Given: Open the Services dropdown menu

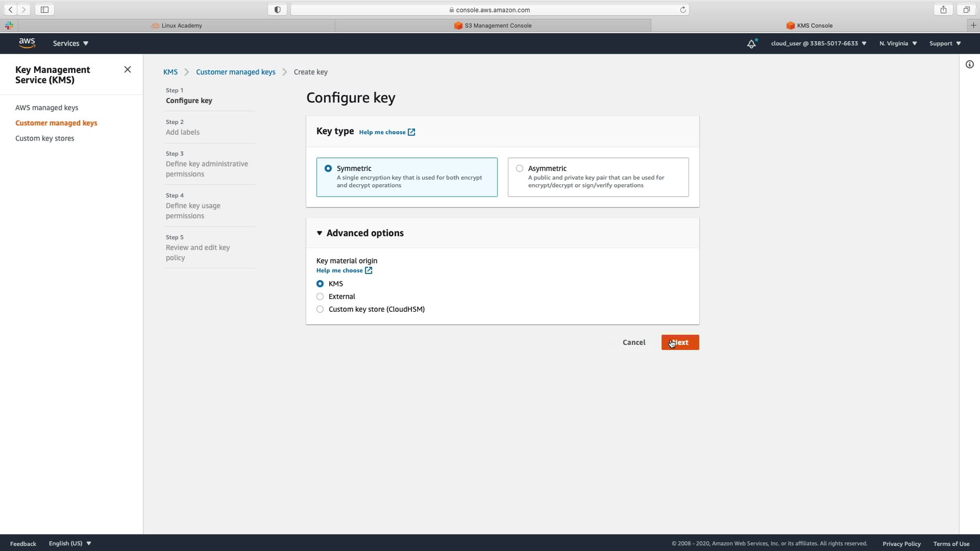Looking at the screenshot, I should pos(70,44).
